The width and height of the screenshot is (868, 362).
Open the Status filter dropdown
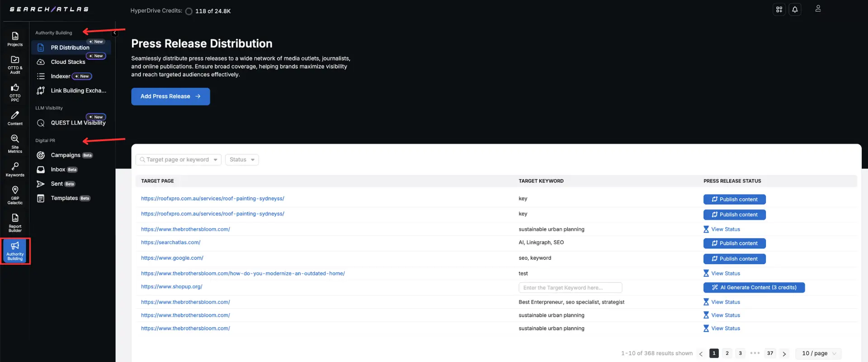click(242, 160)
